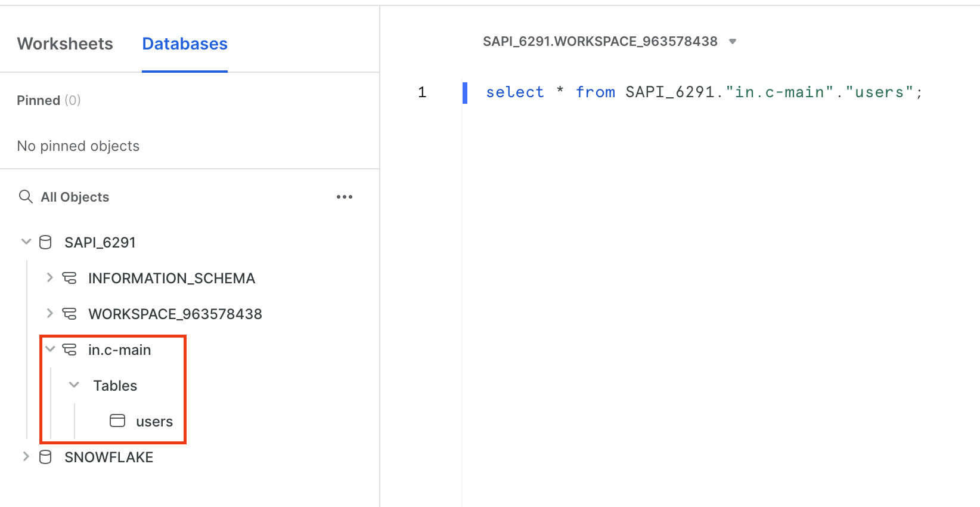Click the schema icon next to INFORMATION_SCHEMA
Viewport: 980px width, 507px height.
(x=69, y=277)
